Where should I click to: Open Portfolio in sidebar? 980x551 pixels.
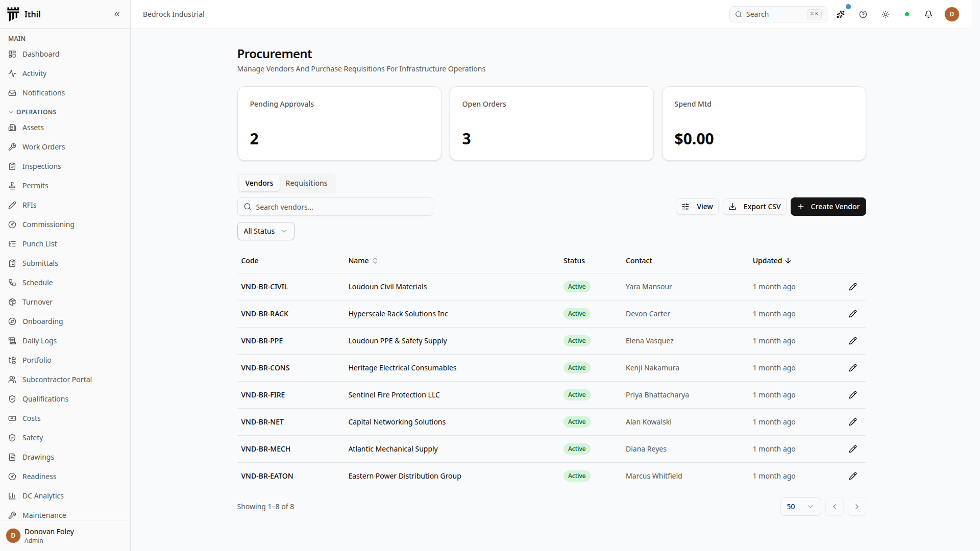[65, 360]
